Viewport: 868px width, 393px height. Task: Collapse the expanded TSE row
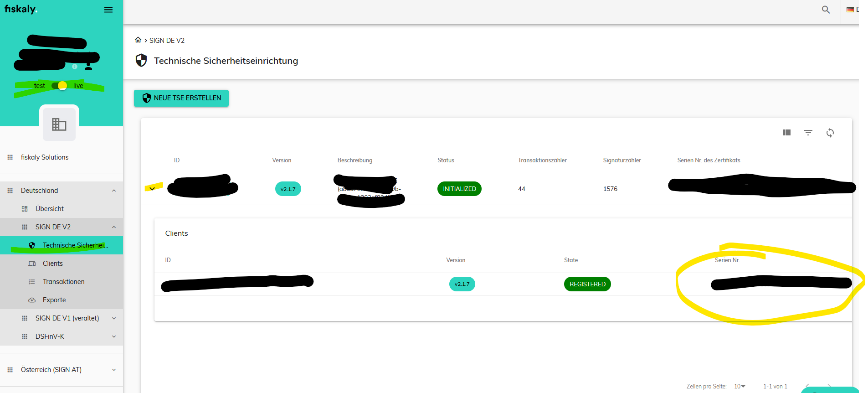pyautogui.click(x=152, y=189)
